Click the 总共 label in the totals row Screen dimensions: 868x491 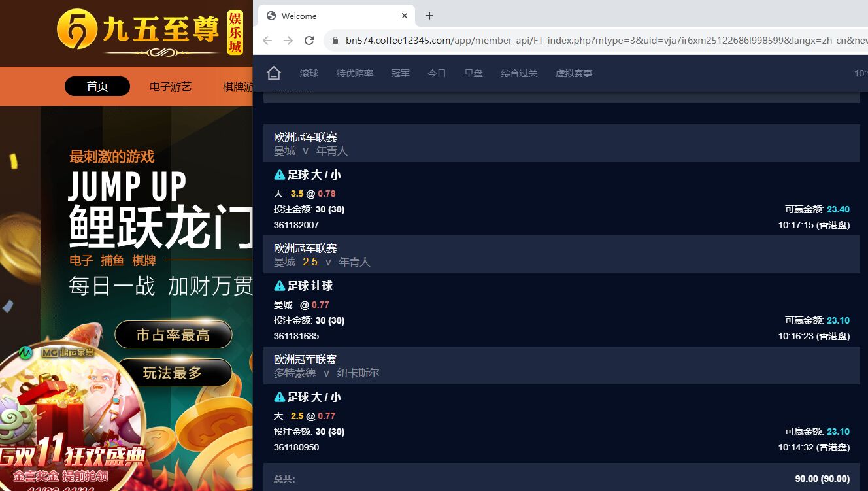tap(284, 479)
